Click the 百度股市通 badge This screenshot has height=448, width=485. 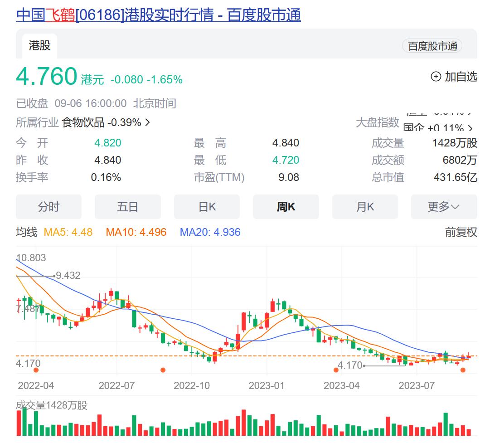point(432,46)
